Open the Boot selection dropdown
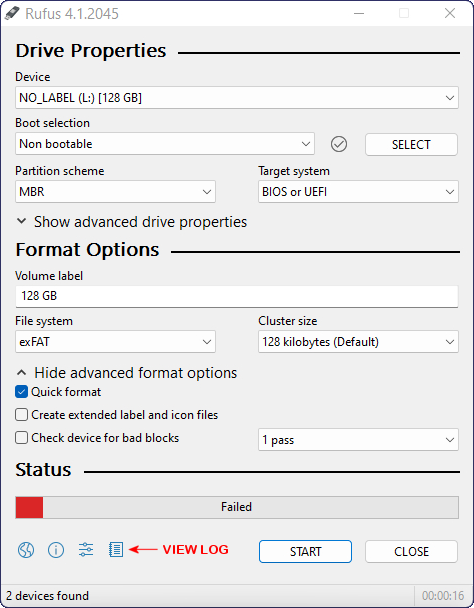 point(165,144)
